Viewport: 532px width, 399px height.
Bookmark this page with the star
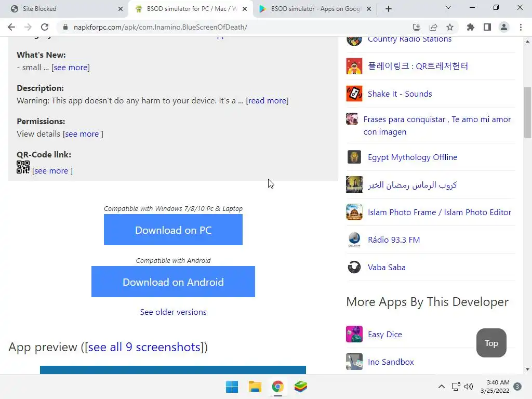tap(450, 27)
